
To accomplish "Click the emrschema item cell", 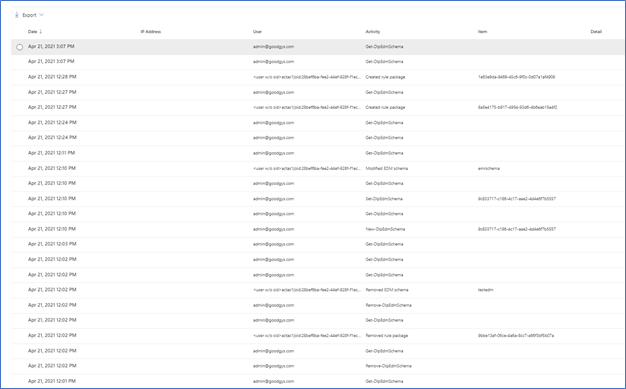I will [488, 168].
